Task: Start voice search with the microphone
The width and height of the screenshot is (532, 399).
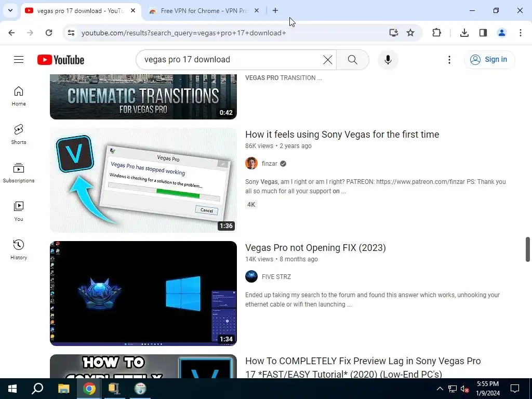Action: pos(388,60)
